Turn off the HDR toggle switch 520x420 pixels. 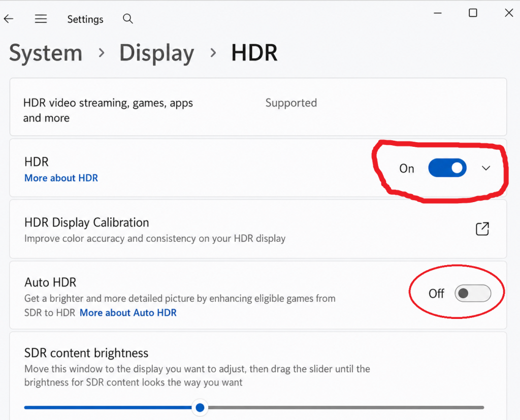click(447, 168)
